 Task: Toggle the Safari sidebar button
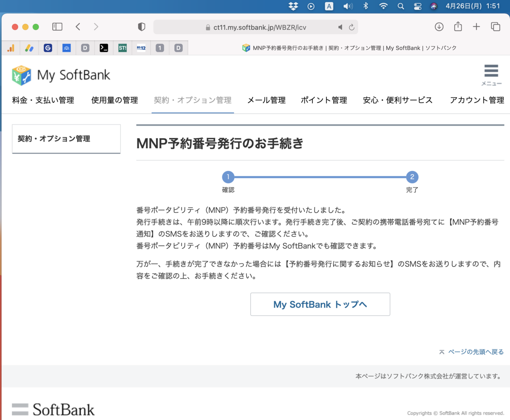pos(57,27)
